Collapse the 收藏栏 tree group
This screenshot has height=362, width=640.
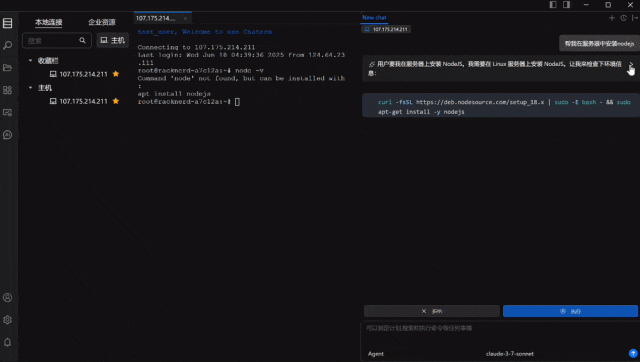click(x=30, y=60)
